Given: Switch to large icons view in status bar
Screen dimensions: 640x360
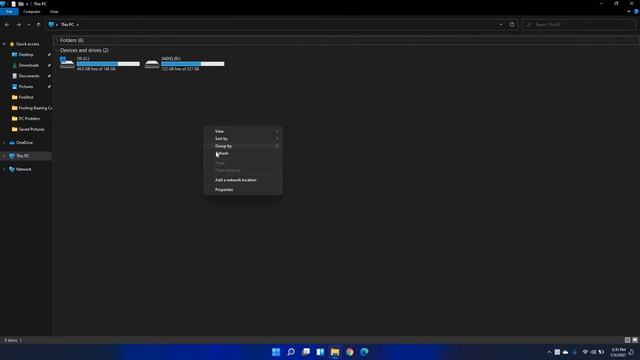Looking at the screenshot, I should [635, 340].
